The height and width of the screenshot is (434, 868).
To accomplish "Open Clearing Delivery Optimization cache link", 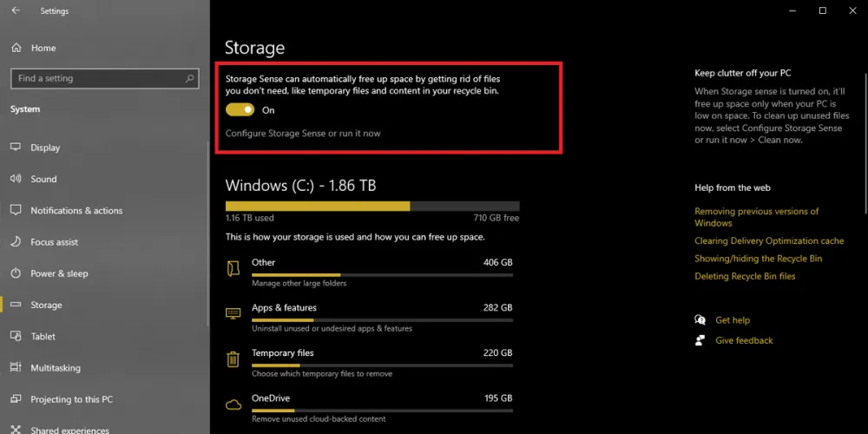I will tap(769, 241).
